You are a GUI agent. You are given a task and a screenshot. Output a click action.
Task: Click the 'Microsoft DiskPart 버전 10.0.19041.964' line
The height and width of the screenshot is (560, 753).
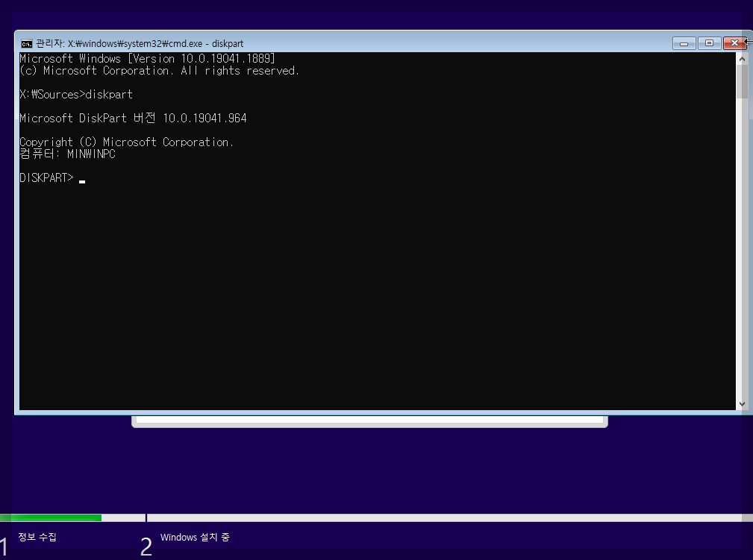133,118
